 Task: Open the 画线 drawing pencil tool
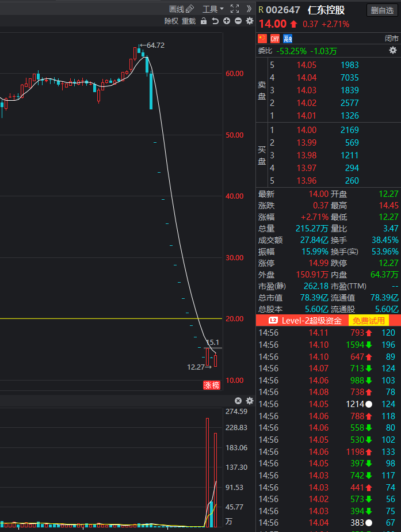pos(181,9)
